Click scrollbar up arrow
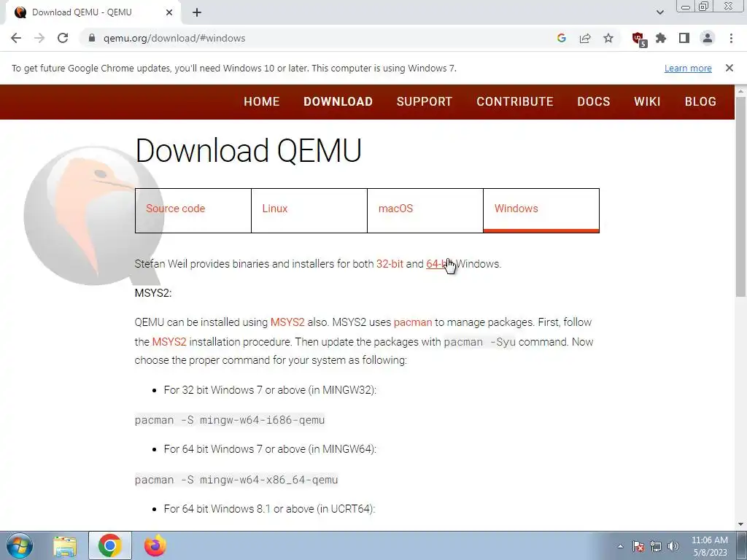Screen dimensions: 747x560 click(740, 91)
